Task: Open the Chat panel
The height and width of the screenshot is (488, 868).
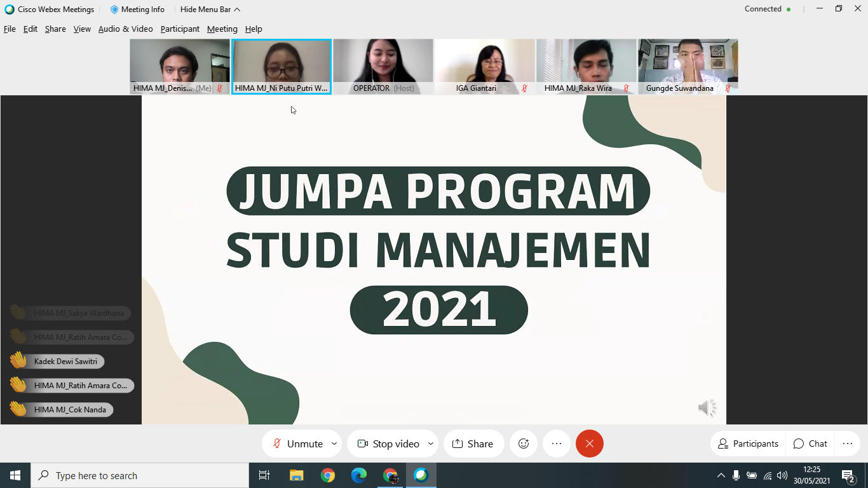Action: (x=810, y=444)
